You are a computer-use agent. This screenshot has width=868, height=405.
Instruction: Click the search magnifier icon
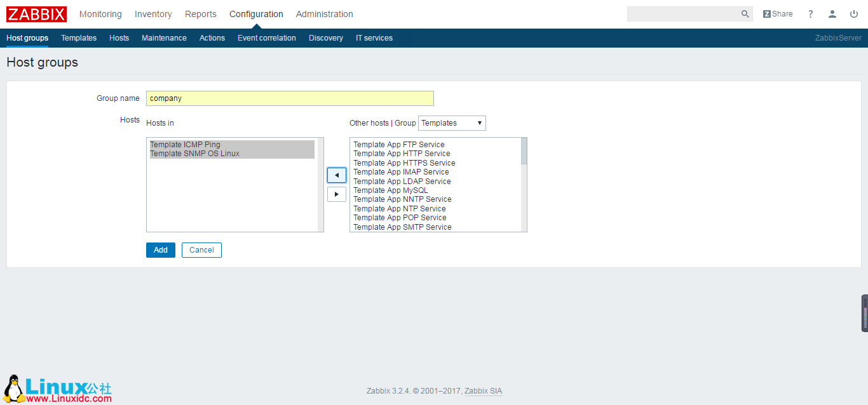744,13
